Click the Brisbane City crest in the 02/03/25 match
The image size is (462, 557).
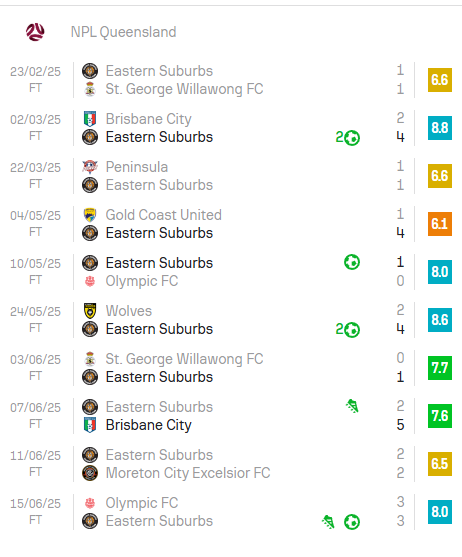pos(90,119)
